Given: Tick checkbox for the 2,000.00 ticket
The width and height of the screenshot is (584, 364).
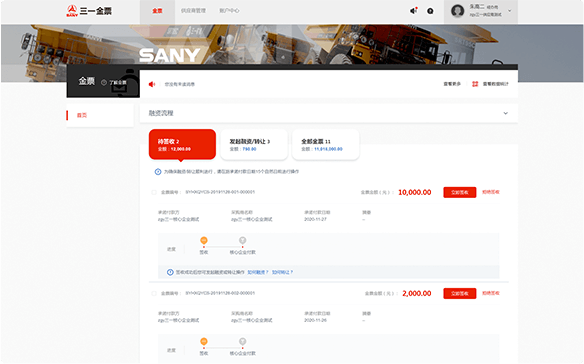Looking at the screenshot, I should 154,294.
